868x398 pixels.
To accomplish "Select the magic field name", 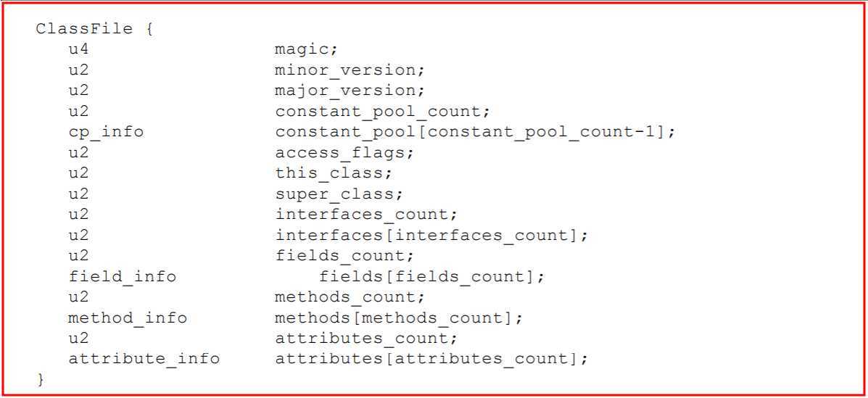I will (x=306, y=50).
